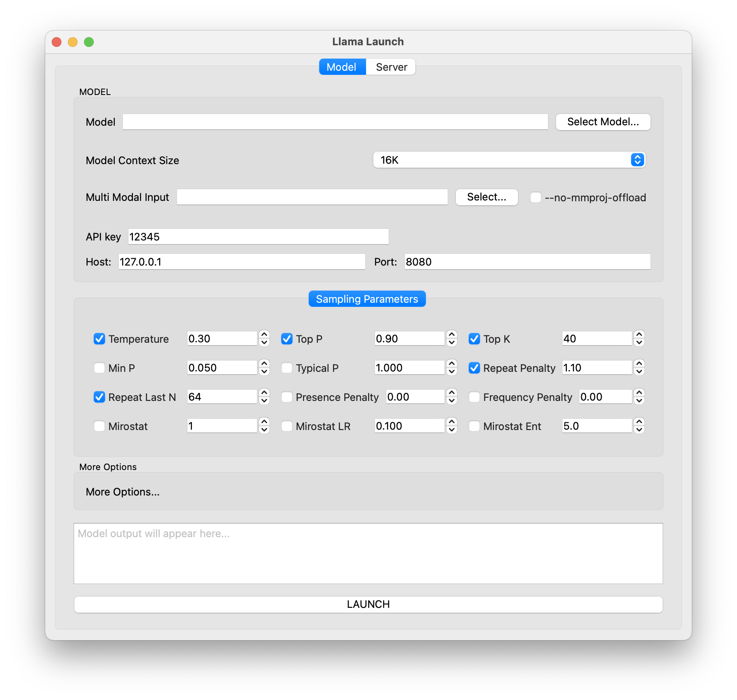Select the Model tab
The image size is (737, 700).
point(342,67)
